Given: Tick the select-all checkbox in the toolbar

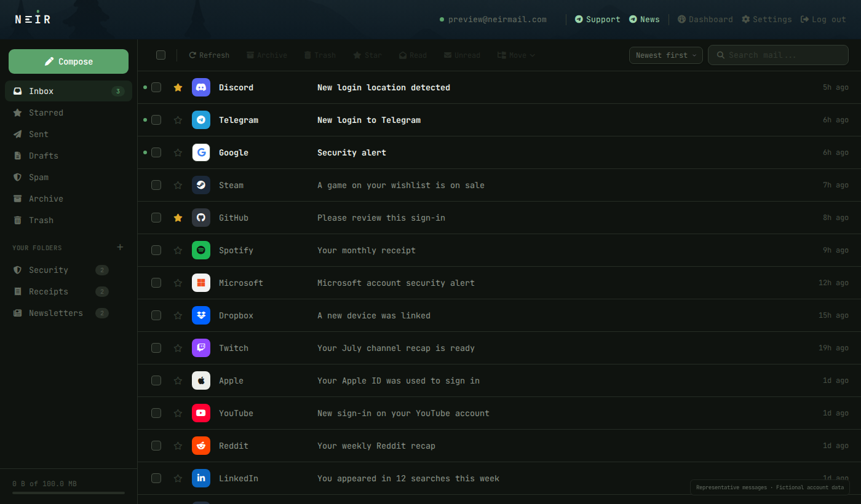Looking at the screenshot, I should tap(161, 55).
